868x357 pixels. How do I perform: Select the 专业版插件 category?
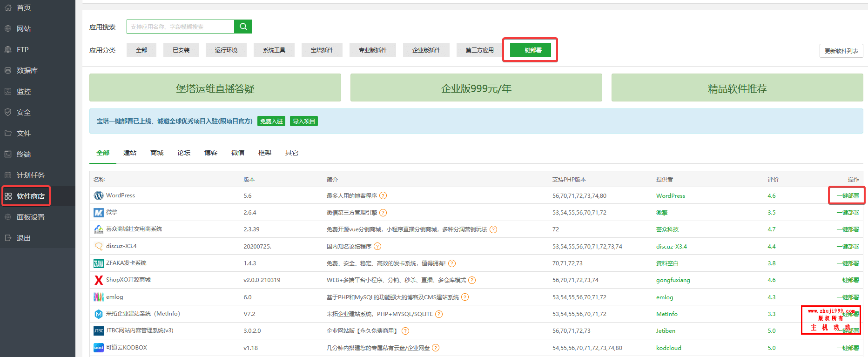tap(373, 50)
